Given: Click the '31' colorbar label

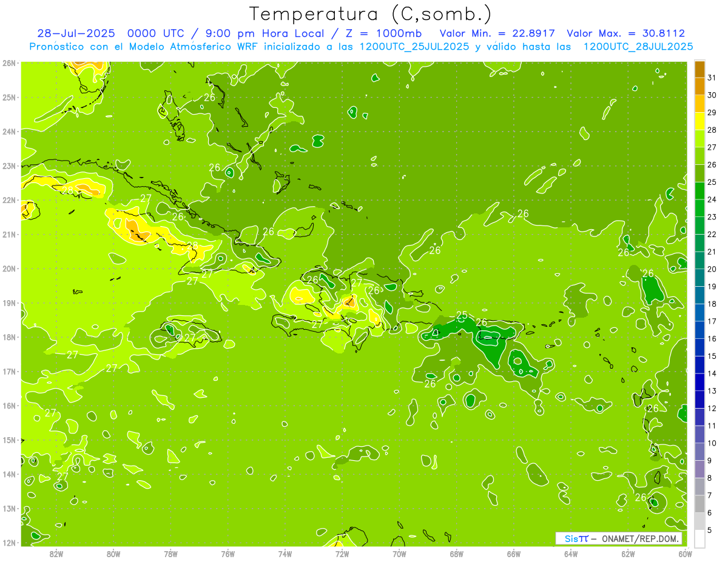Looking at the screenshot, I should tap(712, 78).
